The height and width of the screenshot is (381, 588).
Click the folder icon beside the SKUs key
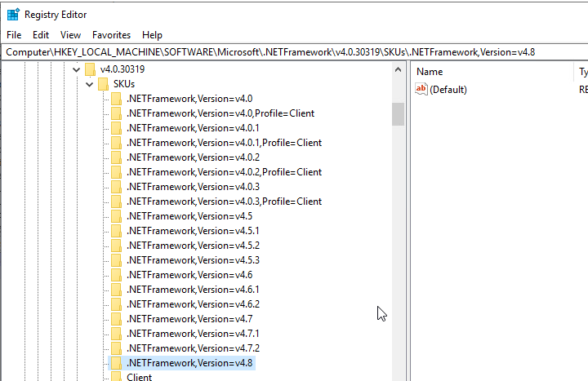pos(103,84)
